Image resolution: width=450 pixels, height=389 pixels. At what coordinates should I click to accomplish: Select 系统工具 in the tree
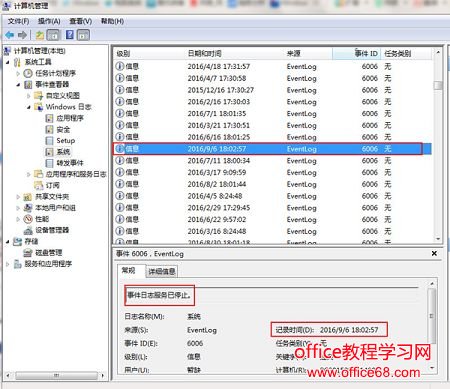click(38, 62)
